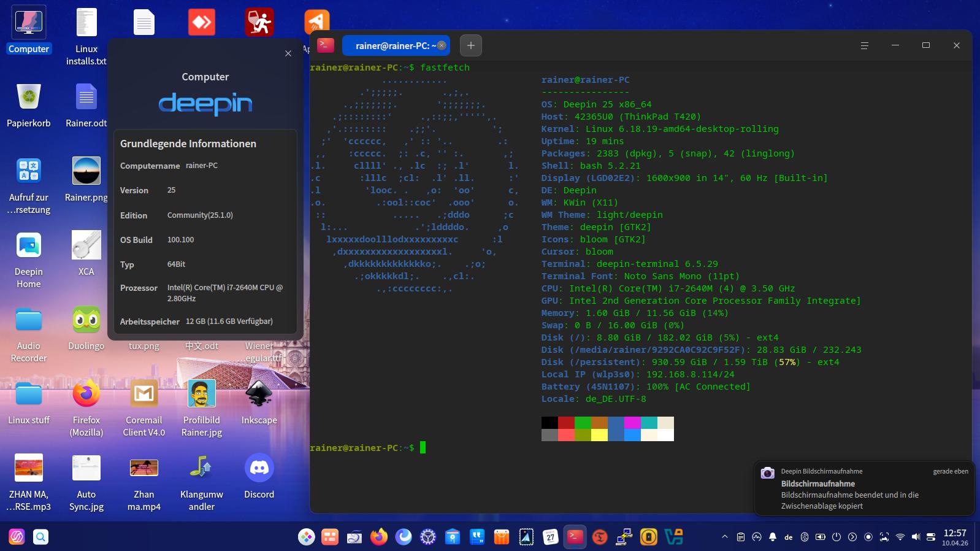Click the yellow color block in fastfetch palette

point(599,435)
